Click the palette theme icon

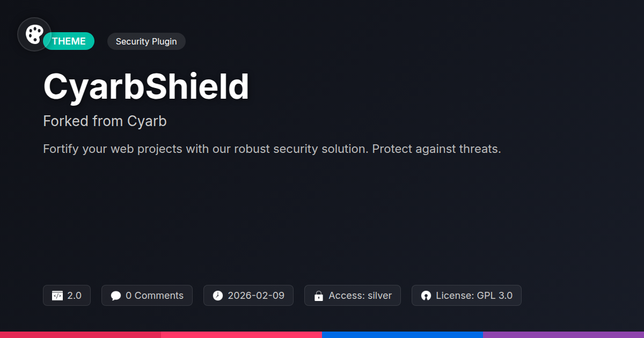(x=34, y=34)
